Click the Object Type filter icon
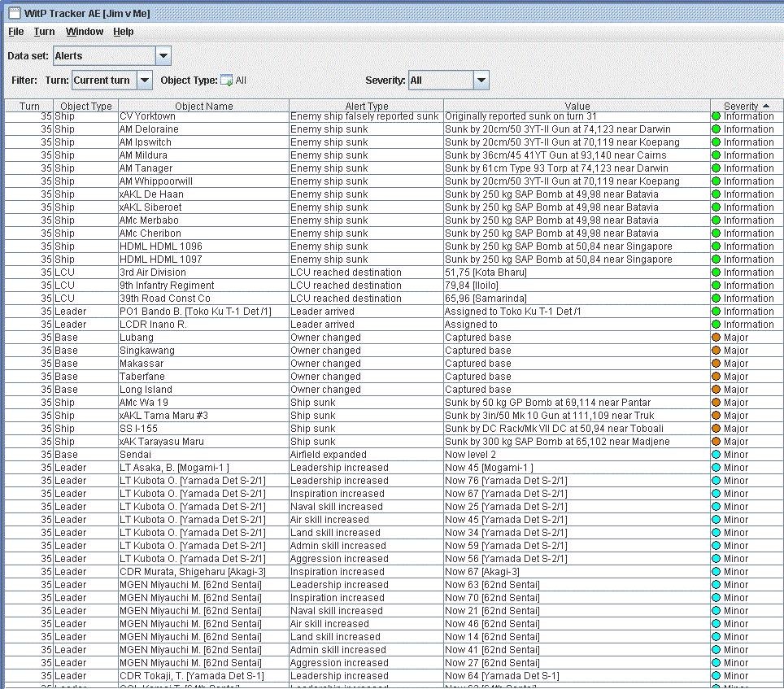This screenshot has height=689, width=784. (x=227, y=81)
